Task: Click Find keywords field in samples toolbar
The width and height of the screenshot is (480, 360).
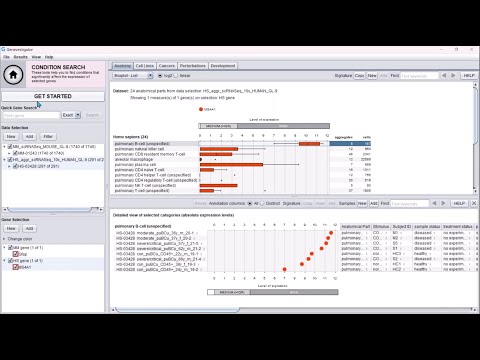Action: coord(409,203)
